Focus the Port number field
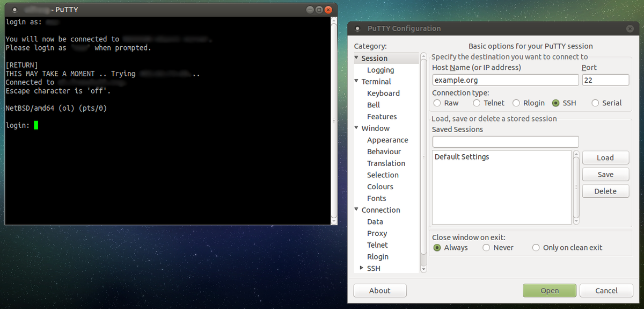 click(x=605, y=80)
